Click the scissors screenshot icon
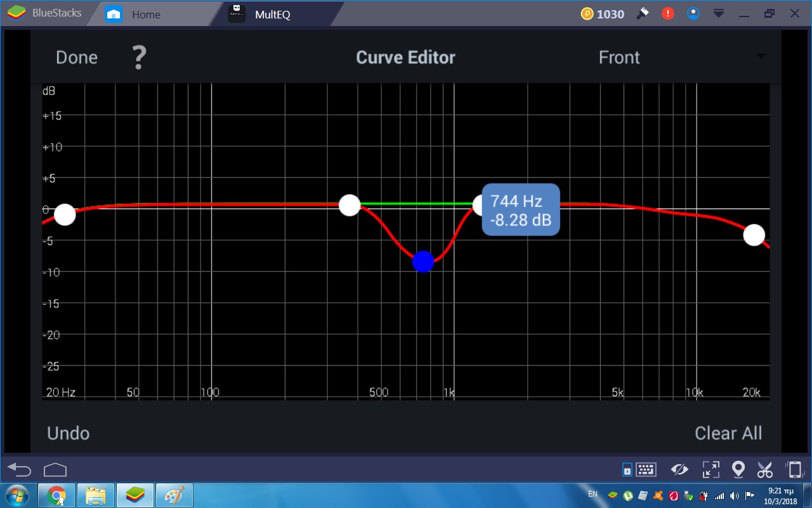This screenshot has width=812, height=508. (x=765, y=470)
